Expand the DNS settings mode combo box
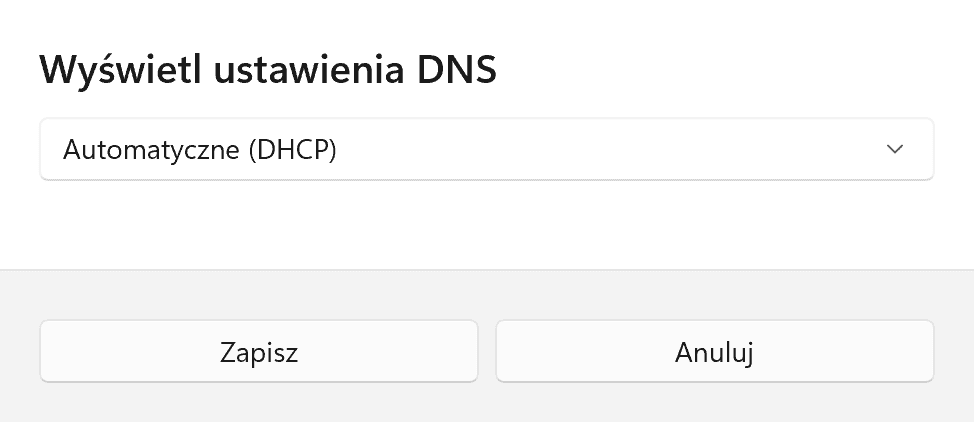Viewport: 974px width, 422px height. pyautogui.click(x=486, y=149)
